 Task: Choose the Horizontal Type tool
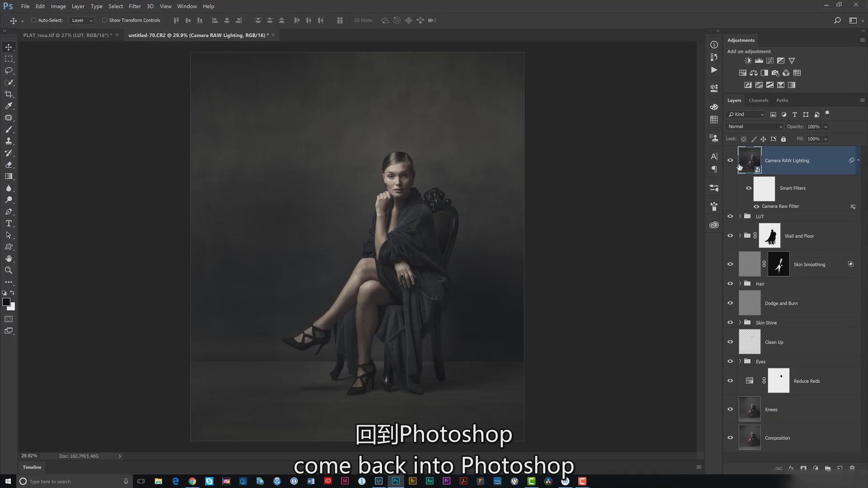click(9, 224)
